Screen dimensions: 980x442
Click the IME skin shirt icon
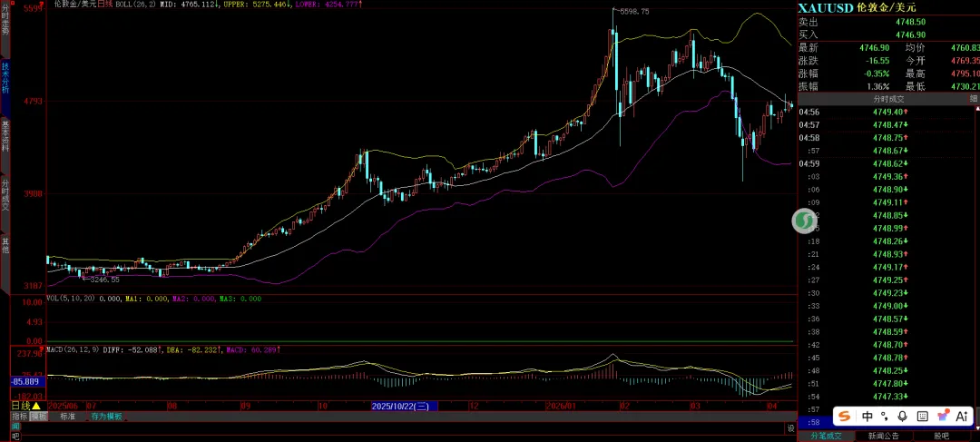(943, 417)
